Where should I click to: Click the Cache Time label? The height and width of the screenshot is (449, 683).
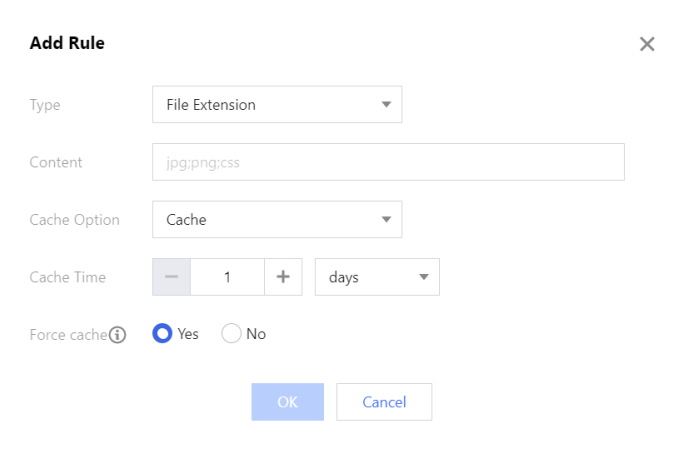pos(67,277)
